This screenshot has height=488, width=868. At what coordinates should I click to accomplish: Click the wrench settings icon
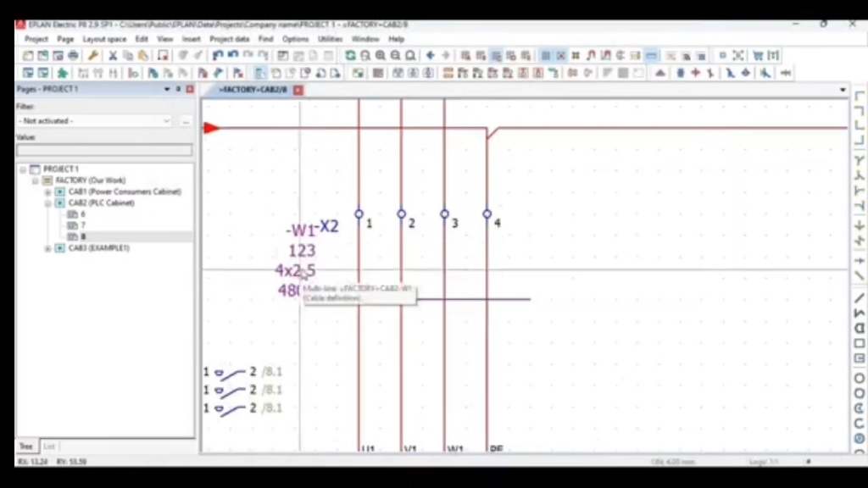(x=93, y=55)
